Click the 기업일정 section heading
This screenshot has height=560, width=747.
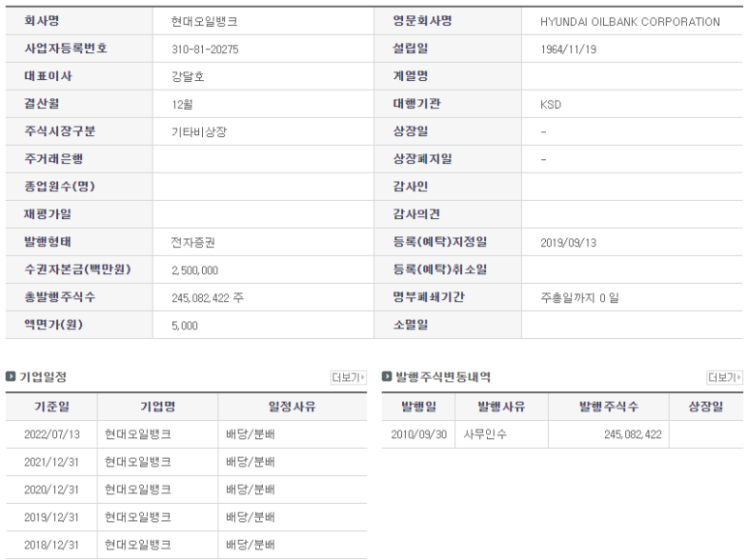(43, 377)
